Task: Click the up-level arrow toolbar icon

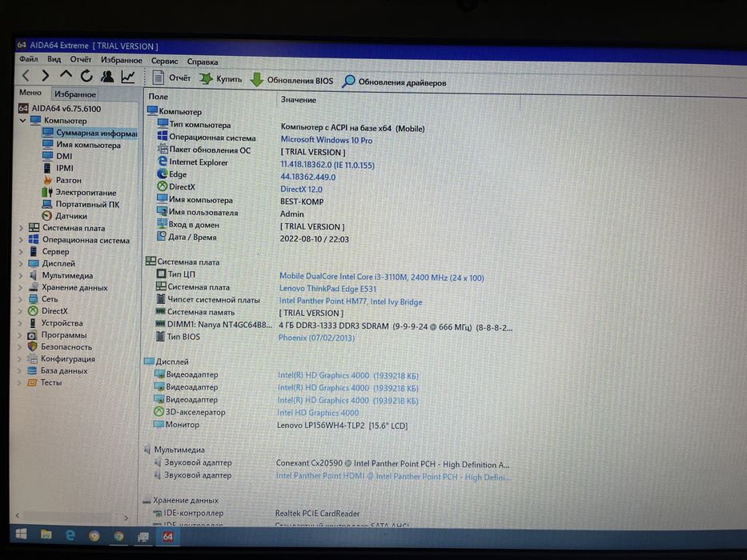Action: pos(66,75)
